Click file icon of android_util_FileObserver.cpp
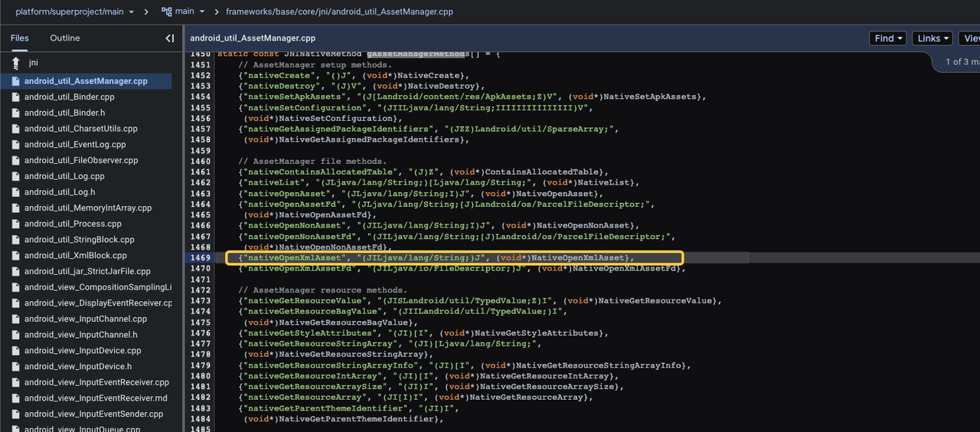This screenshot has height=432, width=980. (x=15, y=161)
